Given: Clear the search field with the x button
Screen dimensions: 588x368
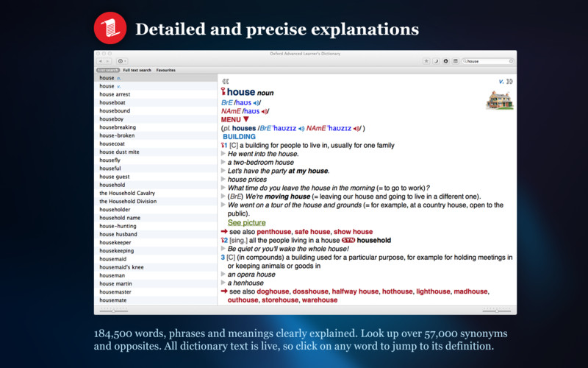Looking at the screenshot, I should (x=511, y=61).
